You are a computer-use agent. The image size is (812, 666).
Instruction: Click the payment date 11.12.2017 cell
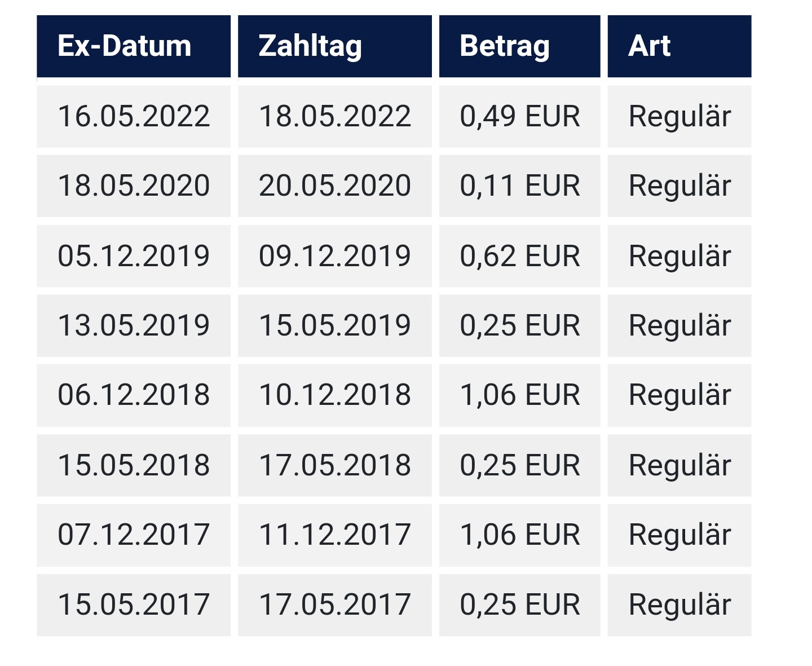point(334,535)
